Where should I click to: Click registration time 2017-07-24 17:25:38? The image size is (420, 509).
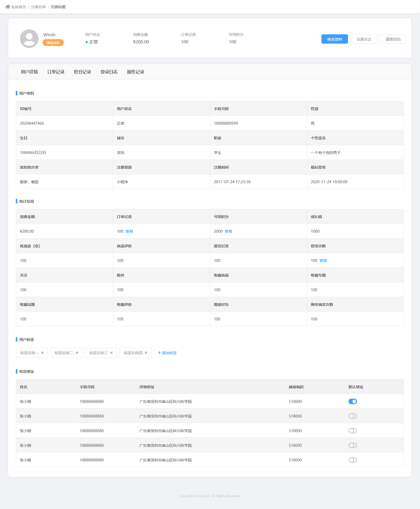232,182
